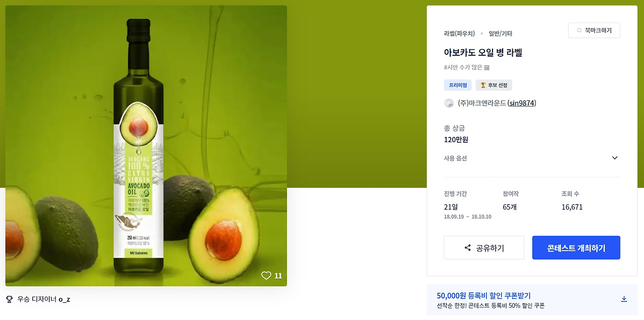Open the company profile avatar icon
Viewport: 644px width, 320px height.
point(449,103)
